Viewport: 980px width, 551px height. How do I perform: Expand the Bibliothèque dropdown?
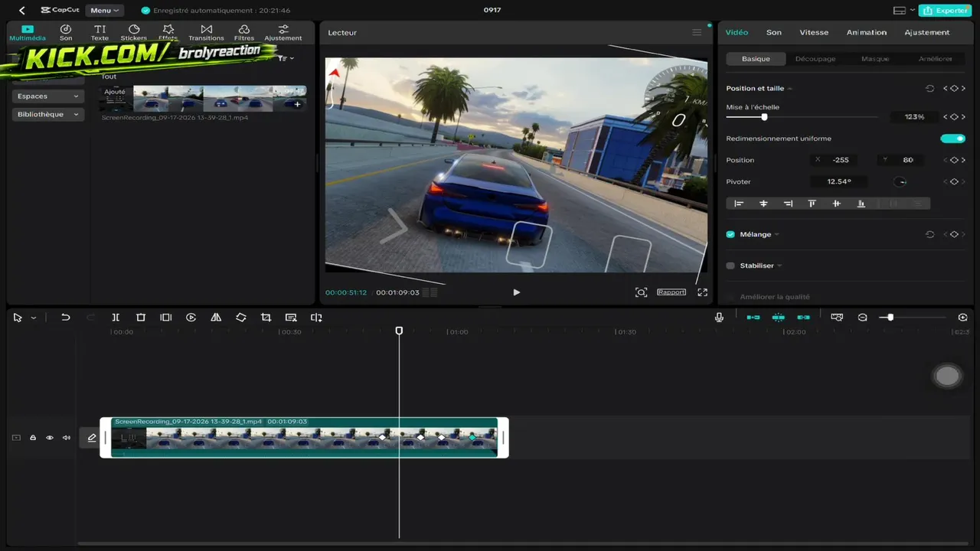(x=47, y=114)
